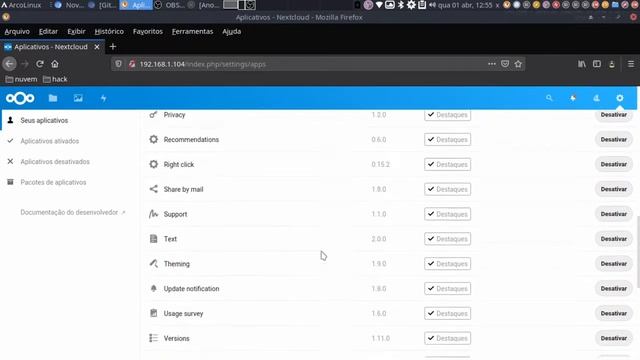Open the Favoritos menu
640x360 pixels.
[x=148, y=31]
